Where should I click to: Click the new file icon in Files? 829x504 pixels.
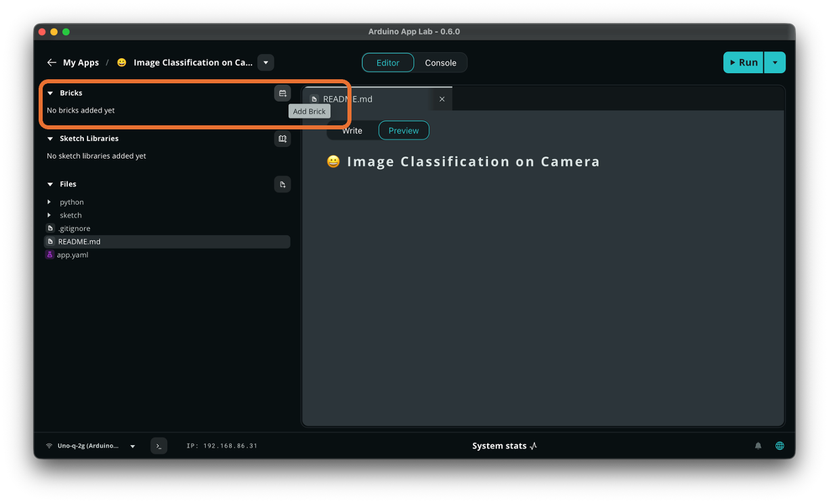coord(282,184)
